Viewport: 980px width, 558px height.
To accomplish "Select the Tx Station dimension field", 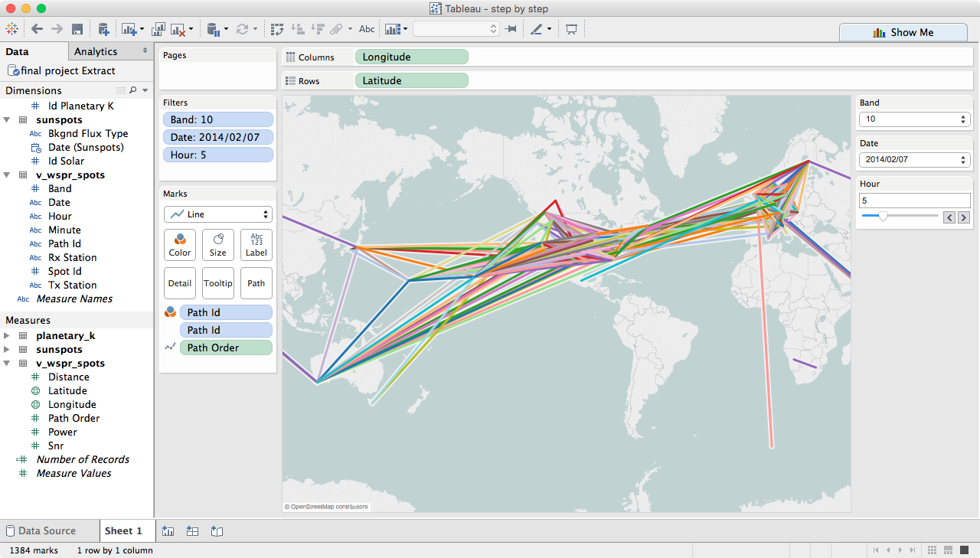I will click(72, 285).
